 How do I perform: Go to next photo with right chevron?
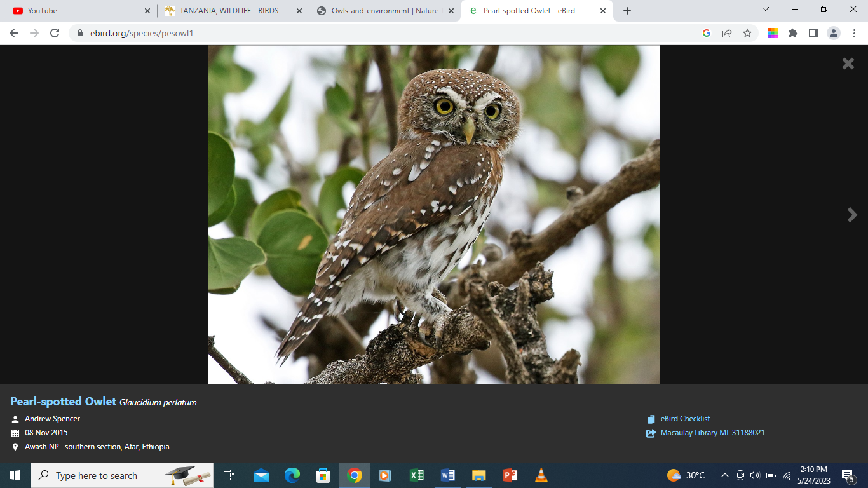852,215
